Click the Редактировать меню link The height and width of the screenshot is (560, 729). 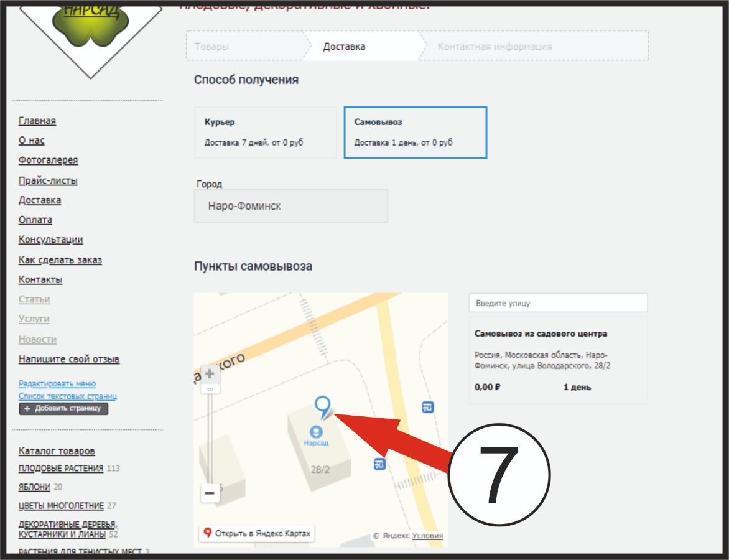[57, 384]
